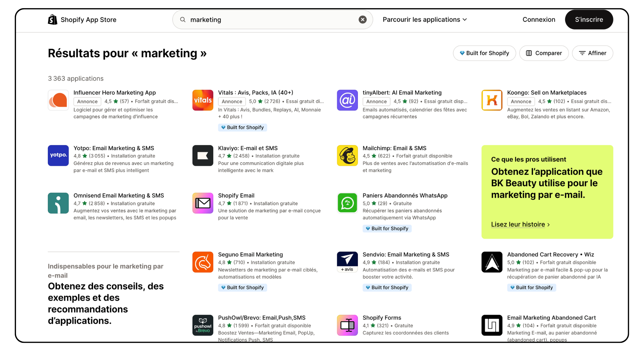Screen dimensions: 644x351
Task: Open the Vitals app icon
Action: click(x=203, y=100)
